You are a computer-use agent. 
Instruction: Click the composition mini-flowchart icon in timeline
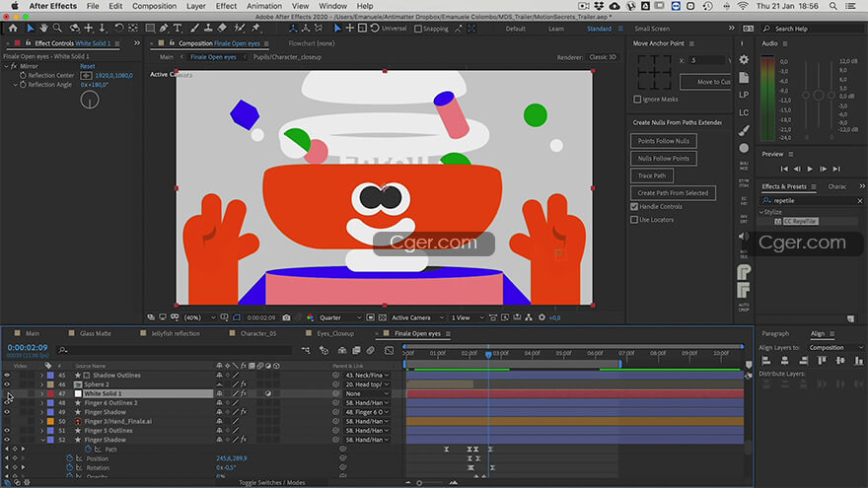[x=306, y=350]
